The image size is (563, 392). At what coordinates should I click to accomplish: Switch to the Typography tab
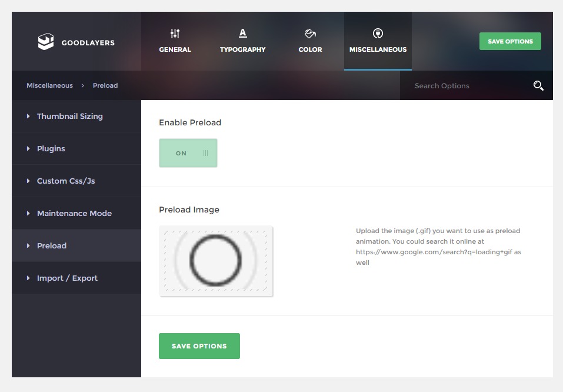click(243, 49)
